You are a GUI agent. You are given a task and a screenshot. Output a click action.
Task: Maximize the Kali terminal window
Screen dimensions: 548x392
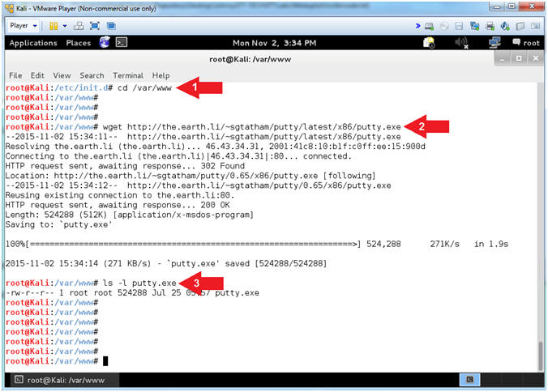coord(519,58)
